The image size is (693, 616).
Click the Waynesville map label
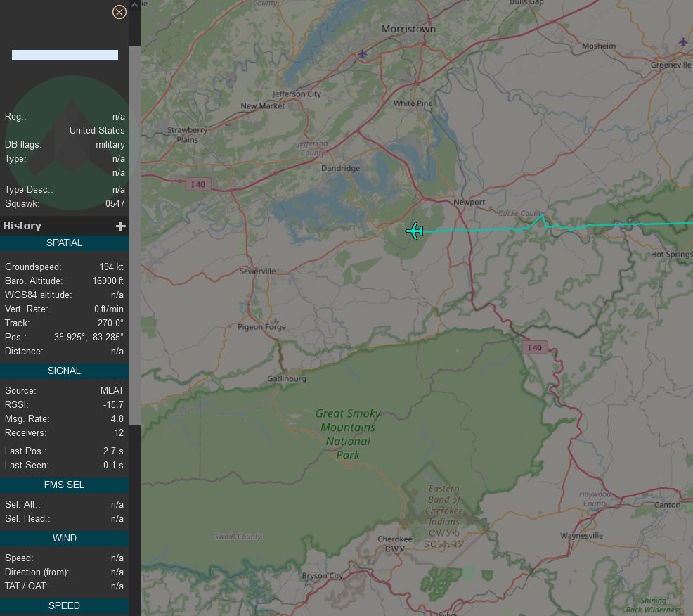click(581, 536)
